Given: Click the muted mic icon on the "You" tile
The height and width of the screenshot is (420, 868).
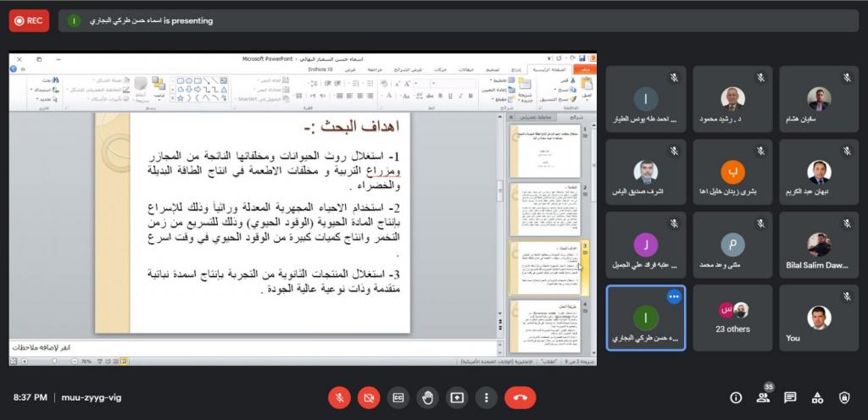Looking at the screenshot, I should point(847,296).
